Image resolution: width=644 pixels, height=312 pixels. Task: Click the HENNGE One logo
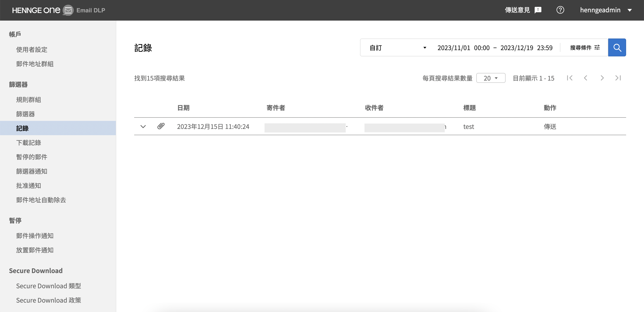pyautogui.click(x=36, y=10)
